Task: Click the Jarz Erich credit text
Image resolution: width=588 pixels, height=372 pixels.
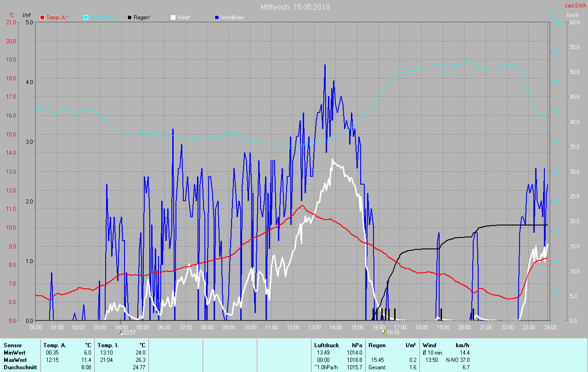Action: point(575,6)
